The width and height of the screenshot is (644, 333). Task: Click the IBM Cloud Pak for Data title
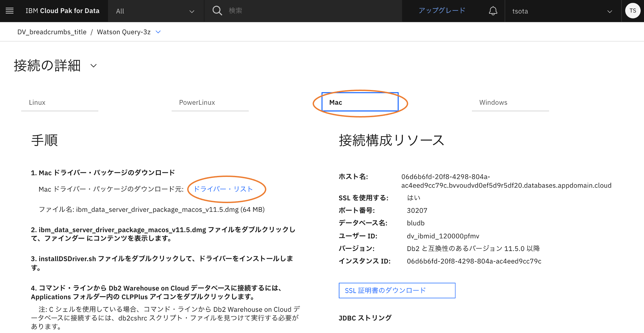(x=62, y=11)
